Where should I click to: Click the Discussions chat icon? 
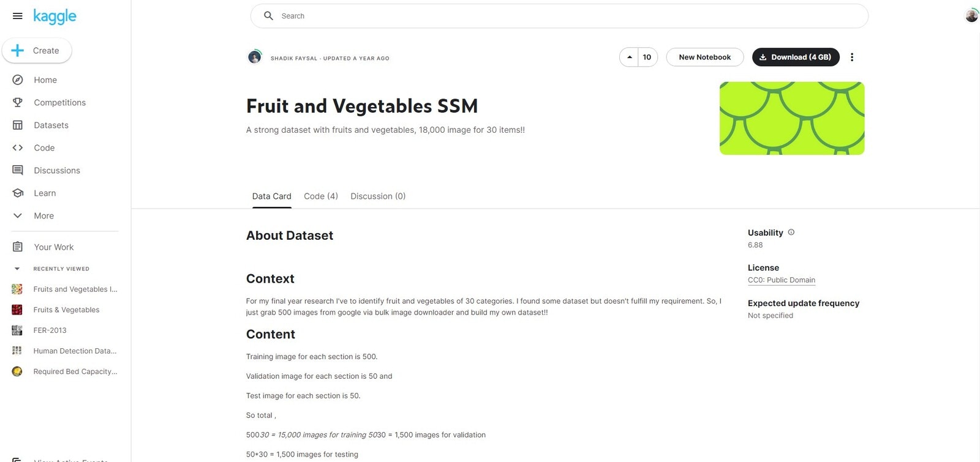point(18,170)
